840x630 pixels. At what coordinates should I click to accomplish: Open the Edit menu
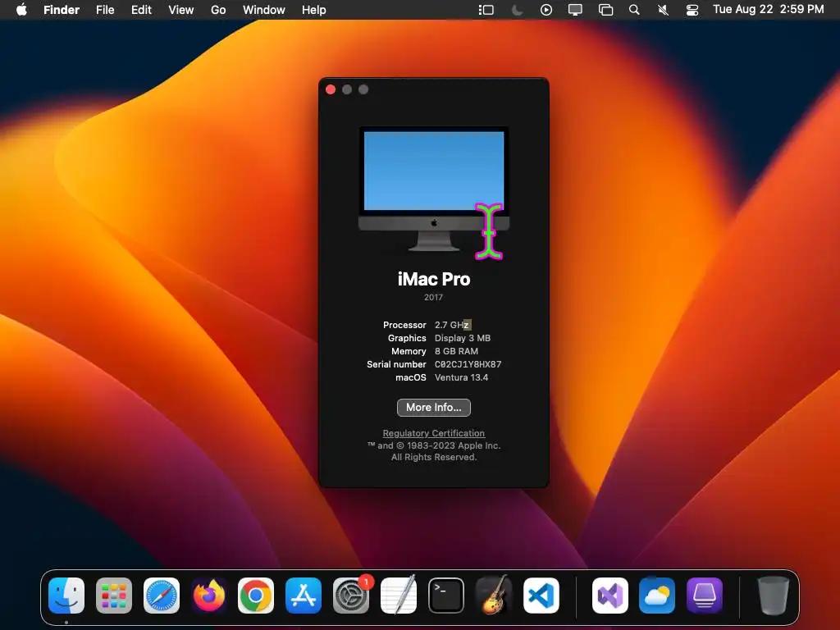(141, 10)
